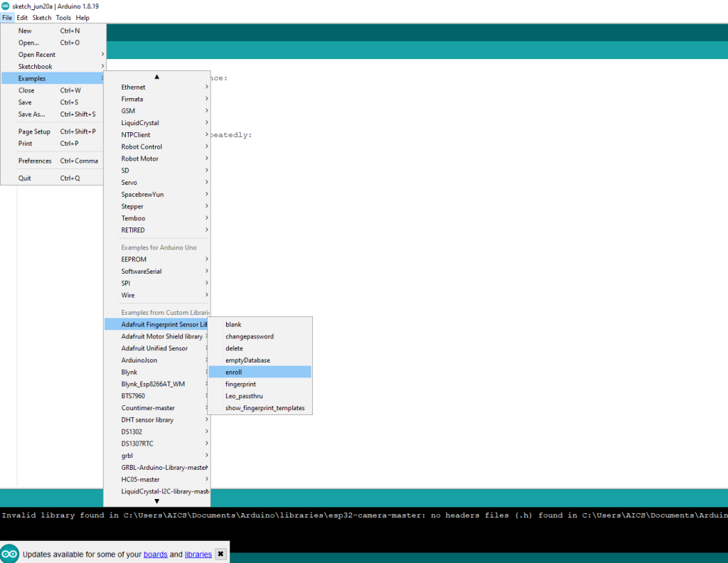Expand the RETIRED examples submenu
The height and width of the screenshot is (563, 728).
coord(132,230)
